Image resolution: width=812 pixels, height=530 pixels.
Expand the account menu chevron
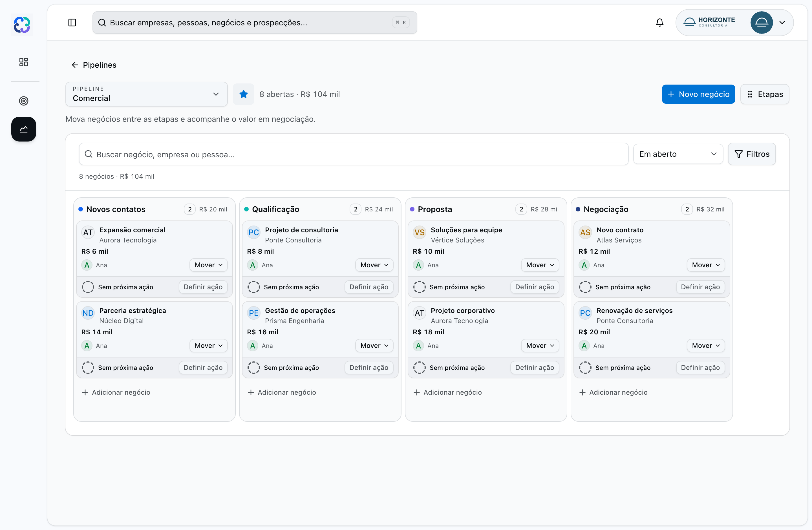(x=782, y=23)
